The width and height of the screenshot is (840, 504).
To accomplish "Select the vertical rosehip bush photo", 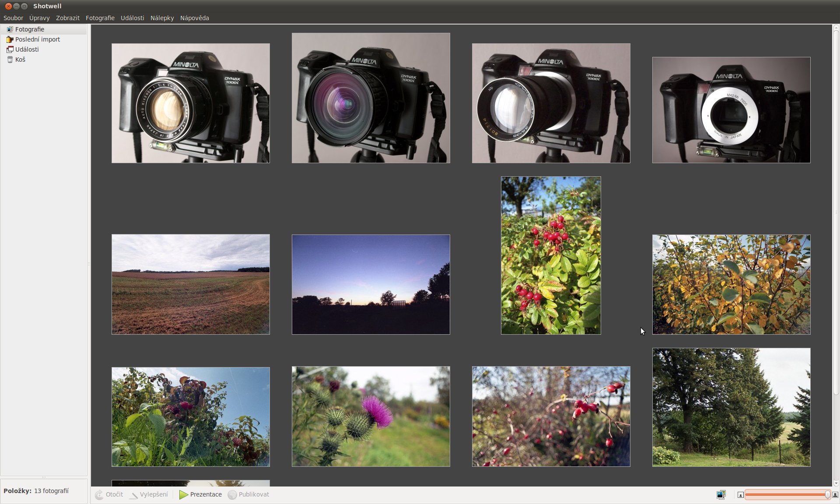I will point(551,255).
